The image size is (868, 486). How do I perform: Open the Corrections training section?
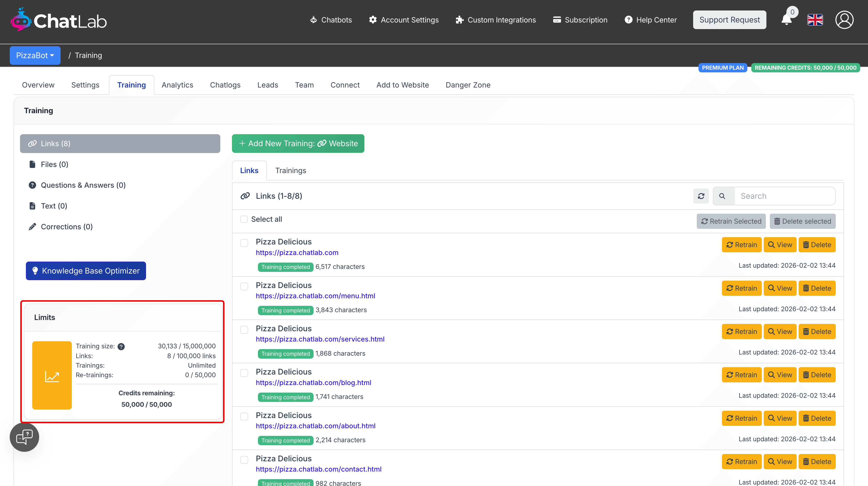(x=66, y=227)
